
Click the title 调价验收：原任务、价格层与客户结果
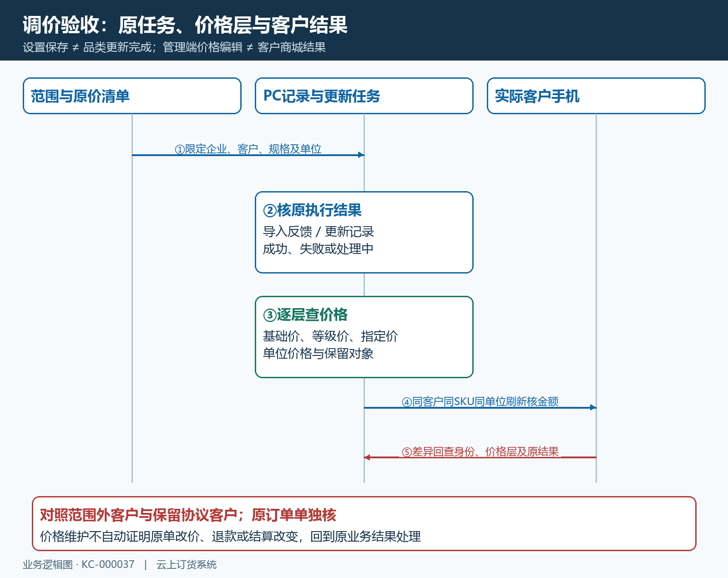pyautogui.click(x=185, y=25)
